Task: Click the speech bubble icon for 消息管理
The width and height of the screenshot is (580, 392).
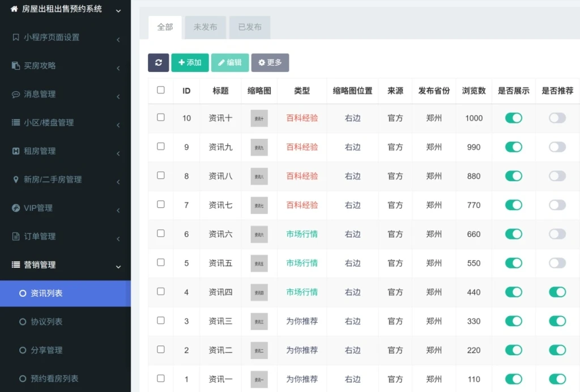Action: (x=16, y=95)
